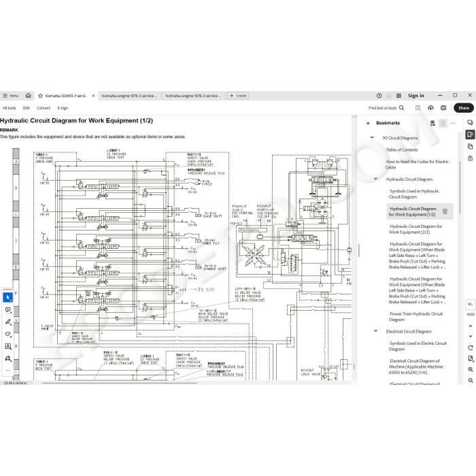Open quick toolbar more options

click(x=8, y=370)
